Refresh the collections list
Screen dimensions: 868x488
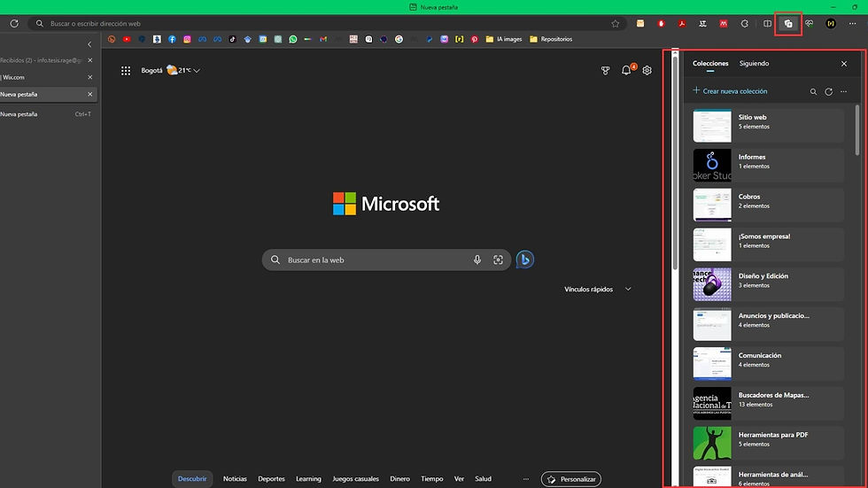pyautogui.click(x=829, y=92)
